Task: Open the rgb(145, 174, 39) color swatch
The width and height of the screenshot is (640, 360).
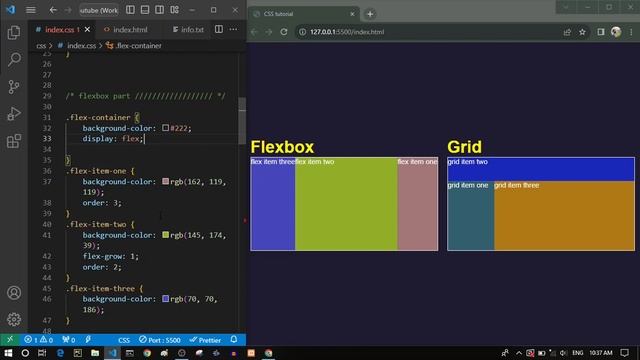Action: tap(165, 235)
